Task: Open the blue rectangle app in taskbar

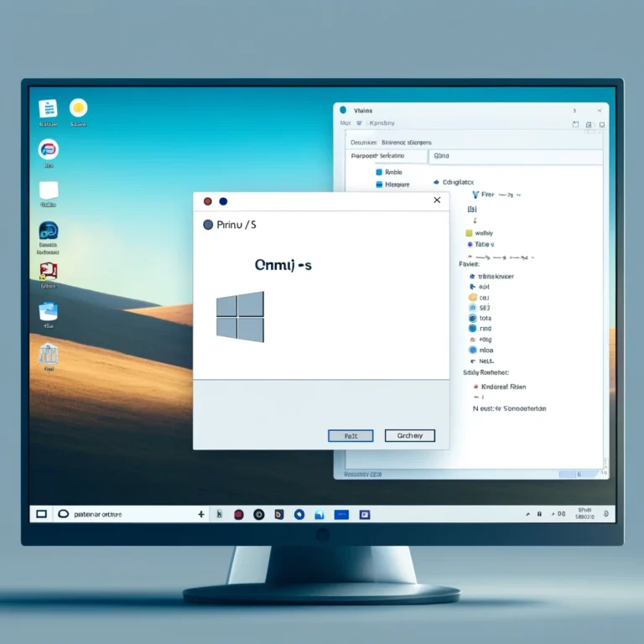Action: [340, 514]
